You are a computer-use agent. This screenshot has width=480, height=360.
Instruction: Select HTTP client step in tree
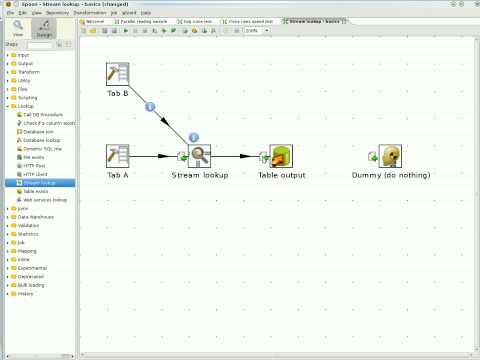[x=32, y=174]
